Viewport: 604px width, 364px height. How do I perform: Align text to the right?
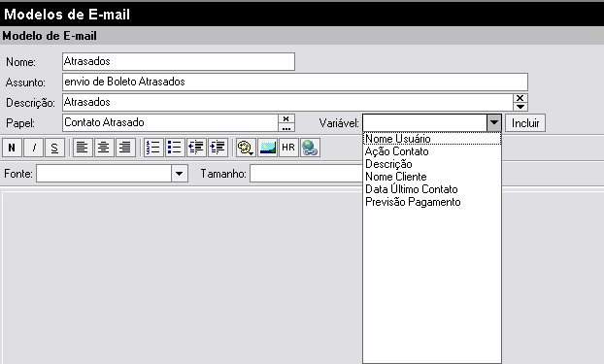125,148
